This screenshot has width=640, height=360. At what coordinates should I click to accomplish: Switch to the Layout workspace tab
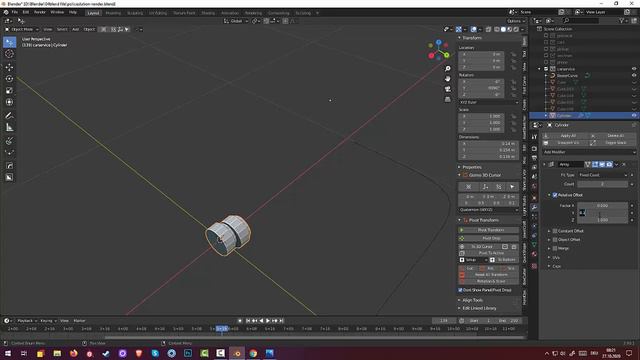93,13
